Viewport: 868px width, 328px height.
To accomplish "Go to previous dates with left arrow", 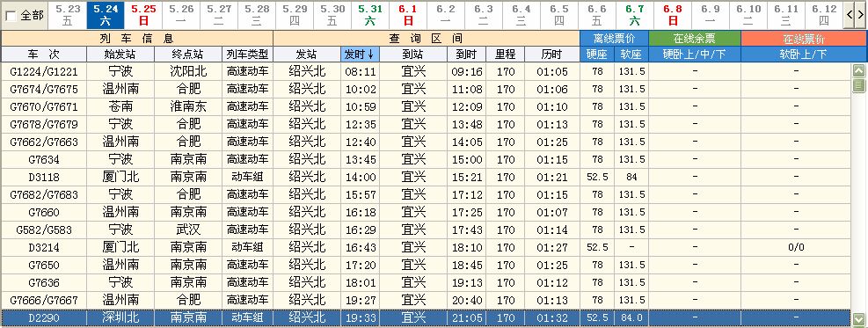I will click(850, 16).
